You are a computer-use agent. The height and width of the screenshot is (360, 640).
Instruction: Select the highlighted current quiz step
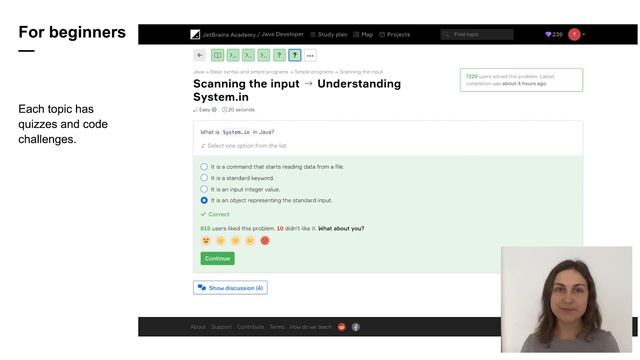[x=295, y=55]
